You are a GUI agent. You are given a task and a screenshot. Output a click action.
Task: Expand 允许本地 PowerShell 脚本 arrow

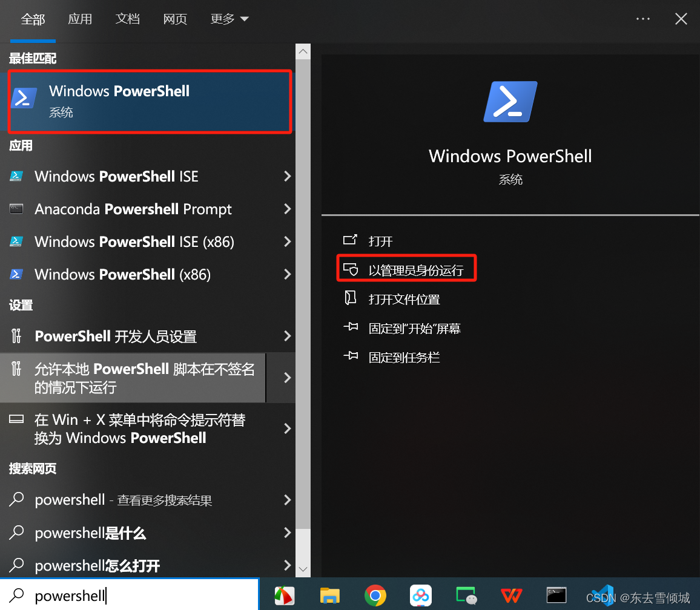point(288,378)
